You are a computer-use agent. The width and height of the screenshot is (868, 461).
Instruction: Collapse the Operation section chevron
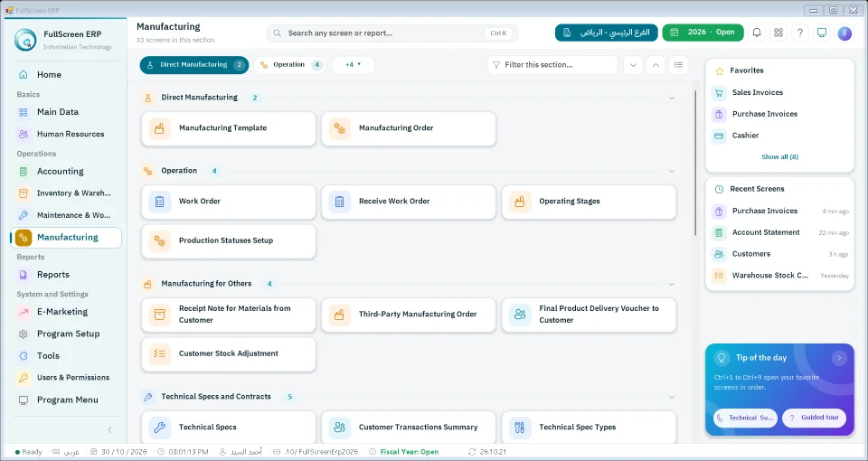click(672, 172)
